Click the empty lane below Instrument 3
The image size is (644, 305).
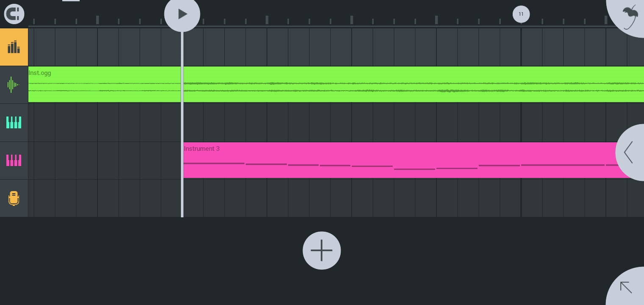point(297,198)
